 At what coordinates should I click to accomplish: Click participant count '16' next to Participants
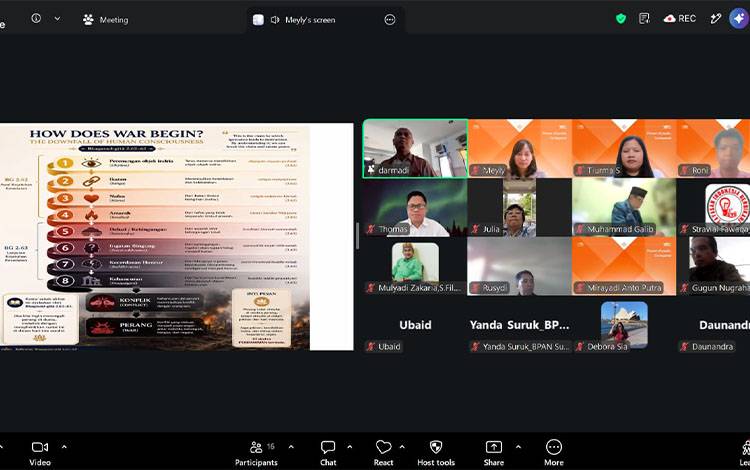coord(271,447)
